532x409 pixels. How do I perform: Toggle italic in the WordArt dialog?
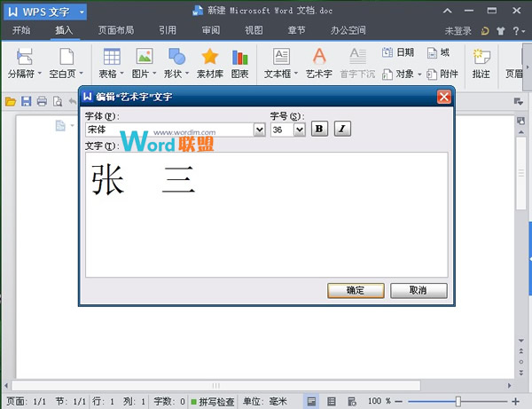[342, 130]
